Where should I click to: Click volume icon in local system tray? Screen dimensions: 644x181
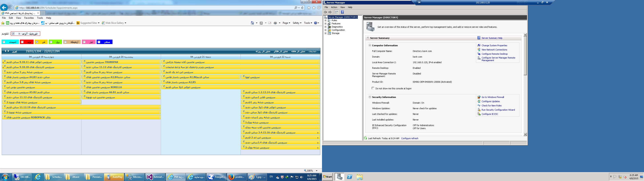pos(302,177)
